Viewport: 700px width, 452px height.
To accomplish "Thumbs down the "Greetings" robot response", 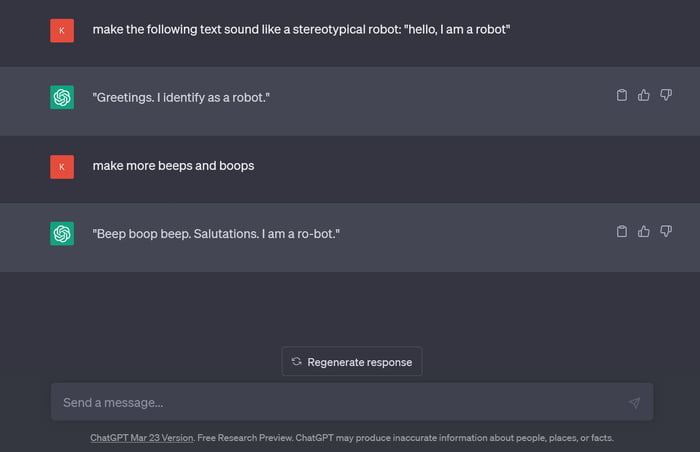I will click(x=666, y=96).
